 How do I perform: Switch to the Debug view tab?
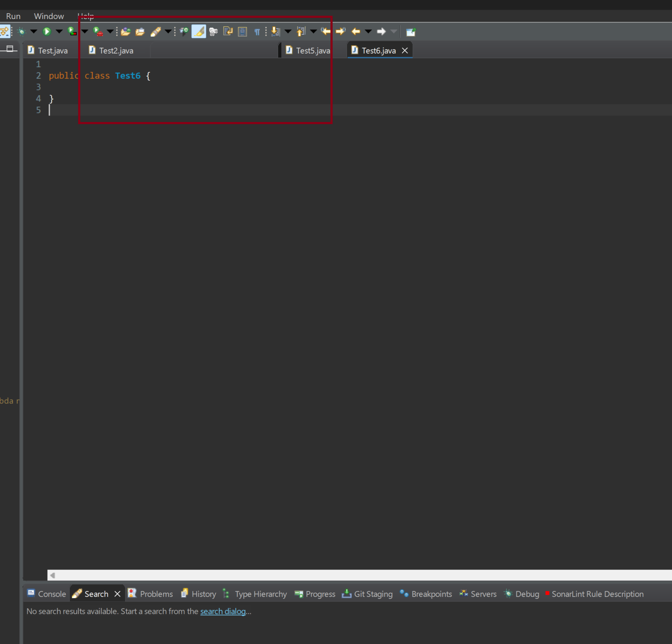521,594
